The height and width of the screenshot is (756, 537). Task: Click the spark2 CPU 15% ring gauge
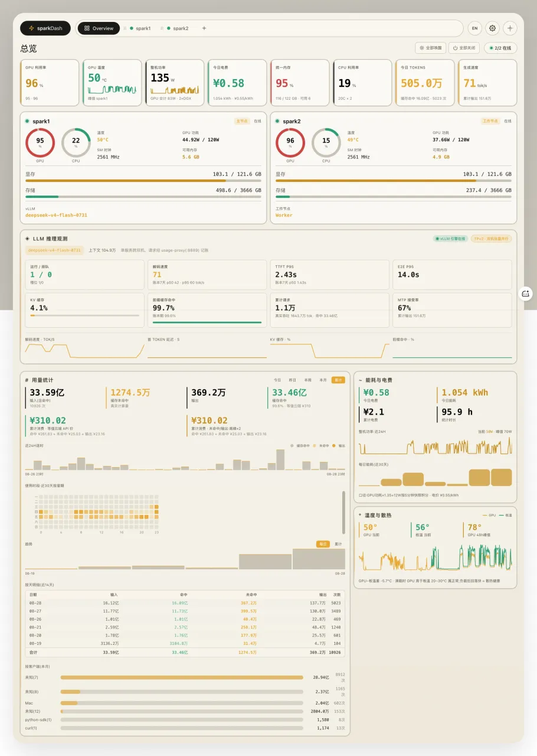pyautogui.click(x=326, y=142)
